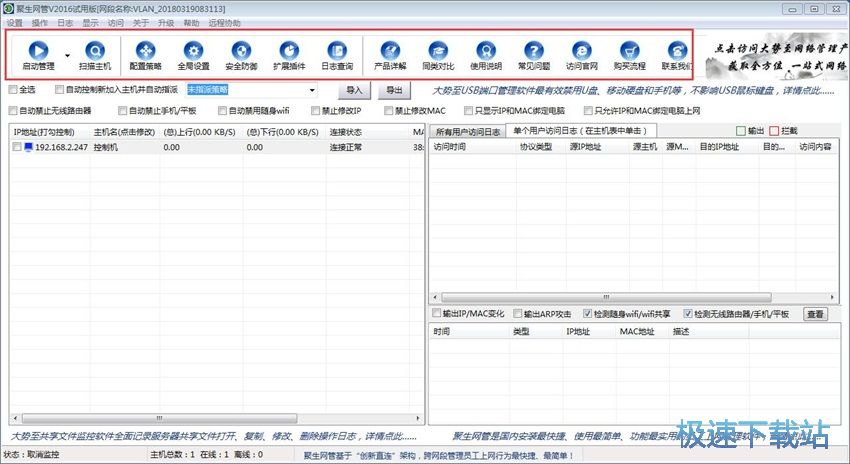
Task: Click the green 输出 color box
Action: tap(741, 131)
